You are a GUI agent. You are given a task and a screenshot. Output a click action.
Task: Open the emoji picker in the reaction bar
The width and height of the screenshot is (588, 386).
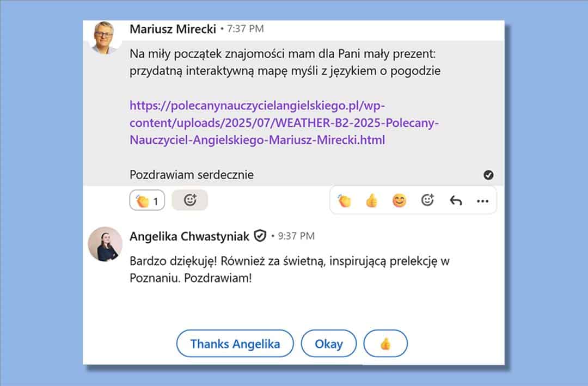point(427,200)
